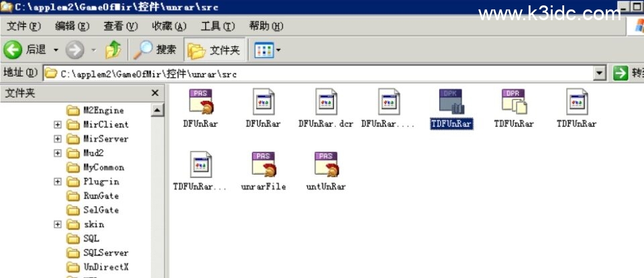Select the SQLServer folder in the tree
This screenshot has height=278, width=644.
98,252
